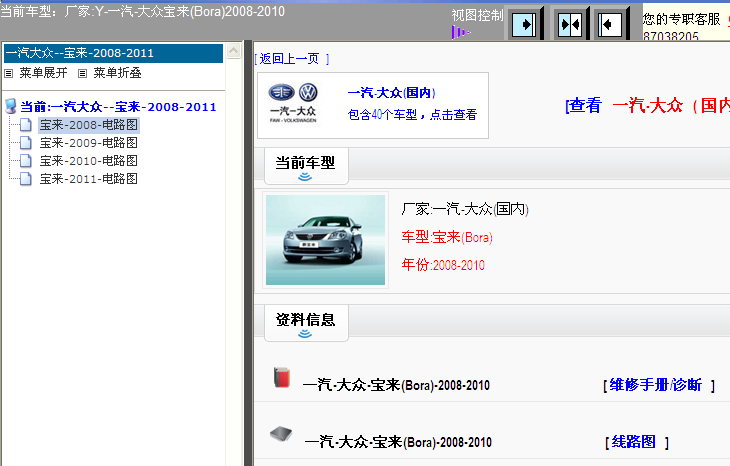Click 包含40个车型，点击查看 link
The height and width of the screenshot is (466, 730).
(412, 115)
